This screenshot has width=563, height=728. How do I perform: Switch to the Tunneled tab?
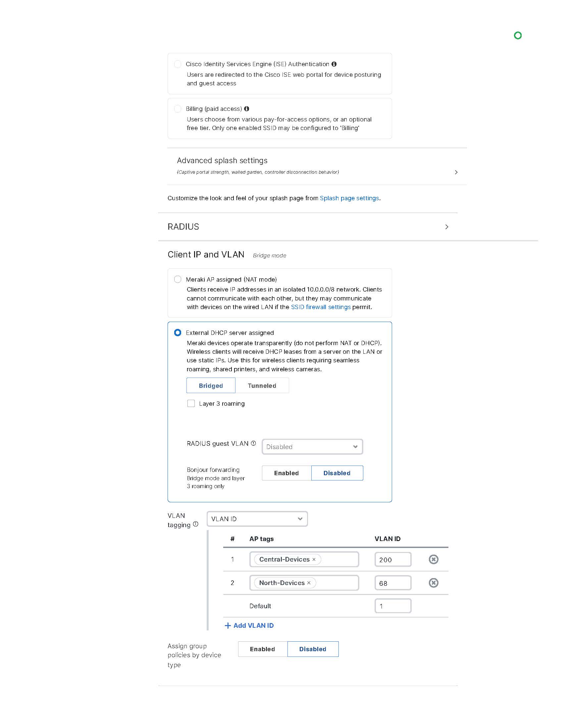click(262, 385)
